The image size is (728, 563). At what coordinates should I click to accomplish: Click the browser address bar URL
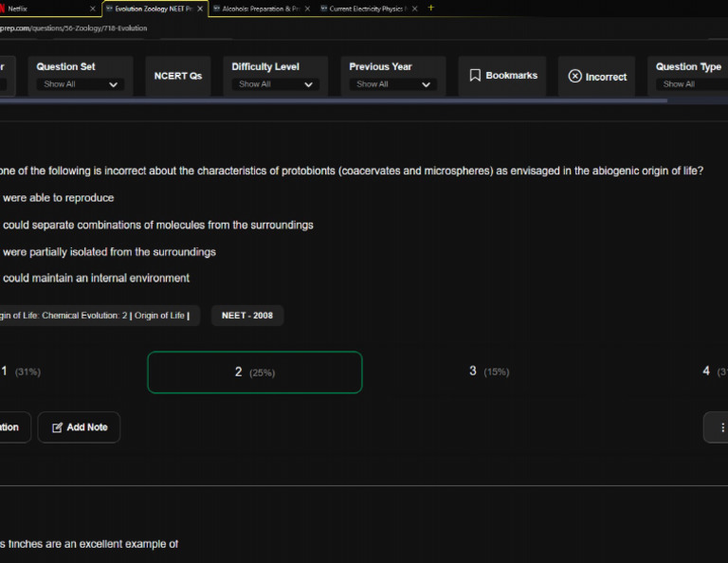click(74, 28)
